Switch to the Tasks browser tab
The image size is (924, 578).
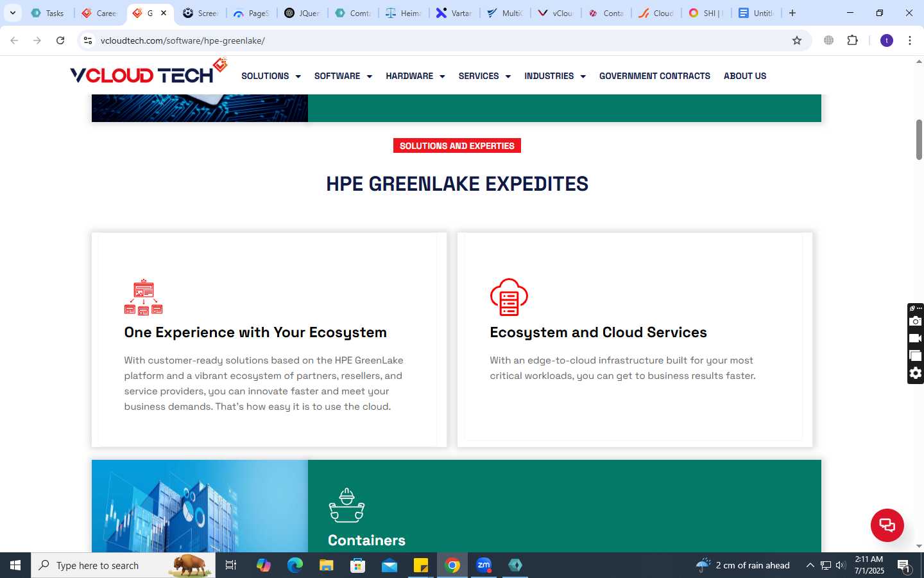(x=49, y=13)
